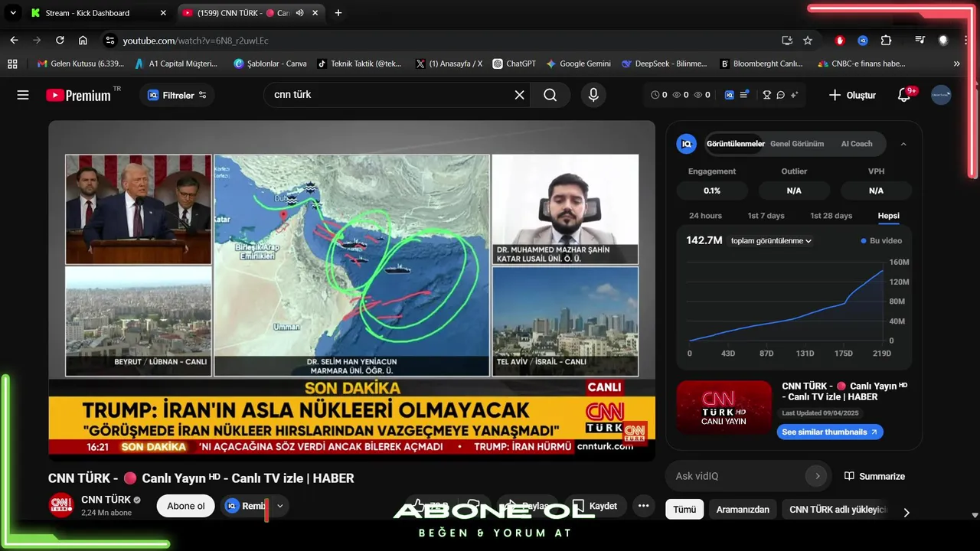Viewport: 980px width, 551px height.
Task: Open the Chrome apps grid shortcut
Action: click(12, 64)
